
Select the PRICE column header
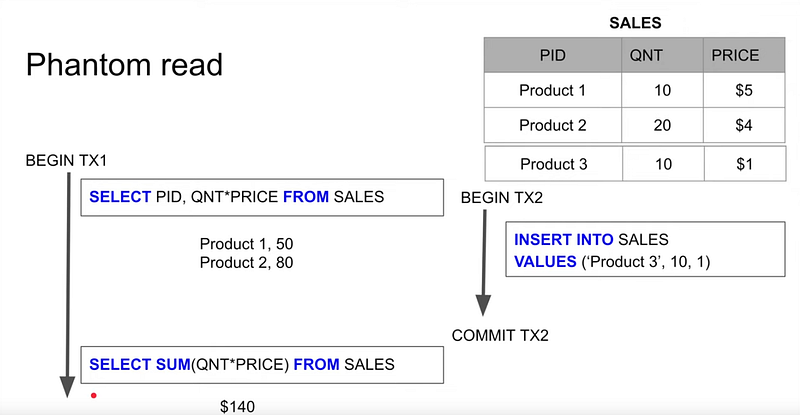[744, 55]
